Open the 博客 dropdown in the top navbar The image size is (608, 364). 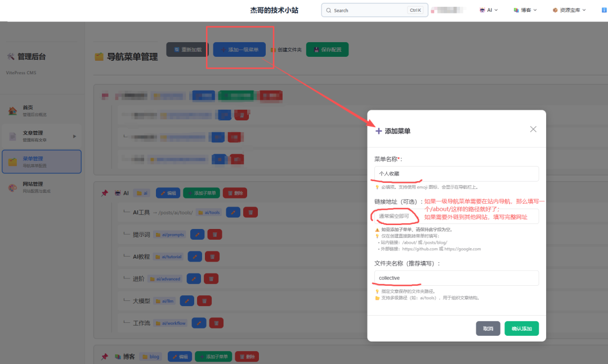click(x=525, y=10)
